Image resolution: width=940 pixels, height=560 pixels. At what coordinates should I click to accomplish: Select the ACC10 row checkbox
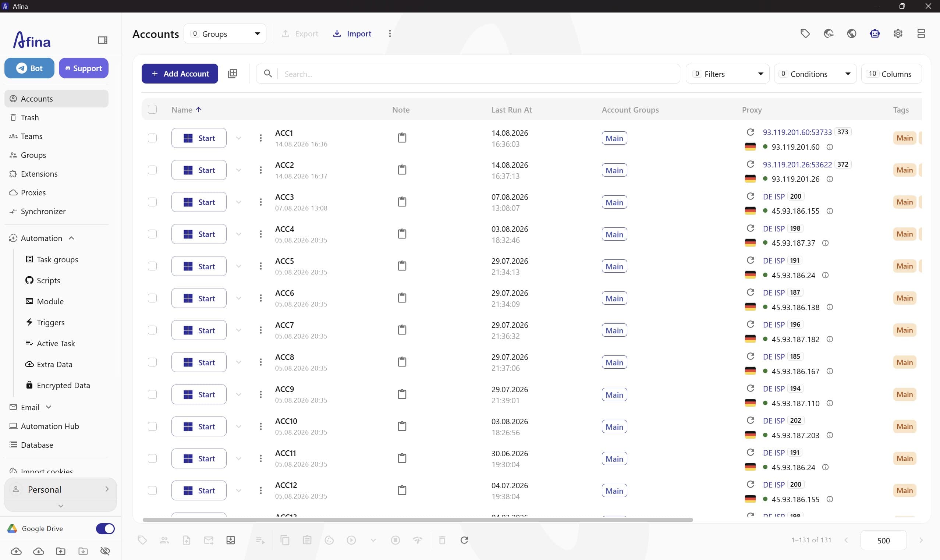coord(152,426)
